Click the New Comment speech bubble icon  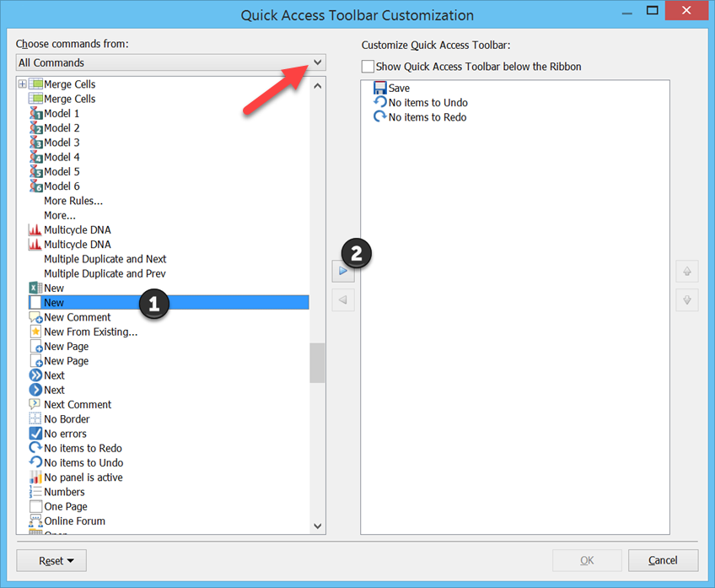tap(35, 318)
